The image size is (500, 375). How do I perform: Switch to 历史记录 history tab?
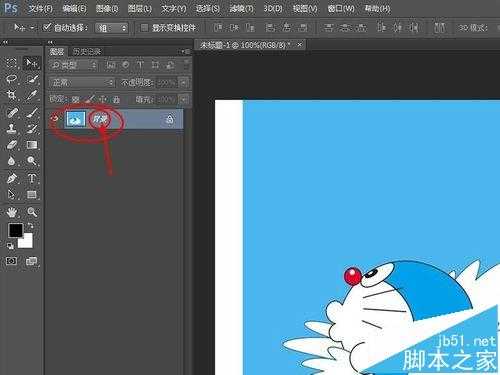[x=87, y=51]
